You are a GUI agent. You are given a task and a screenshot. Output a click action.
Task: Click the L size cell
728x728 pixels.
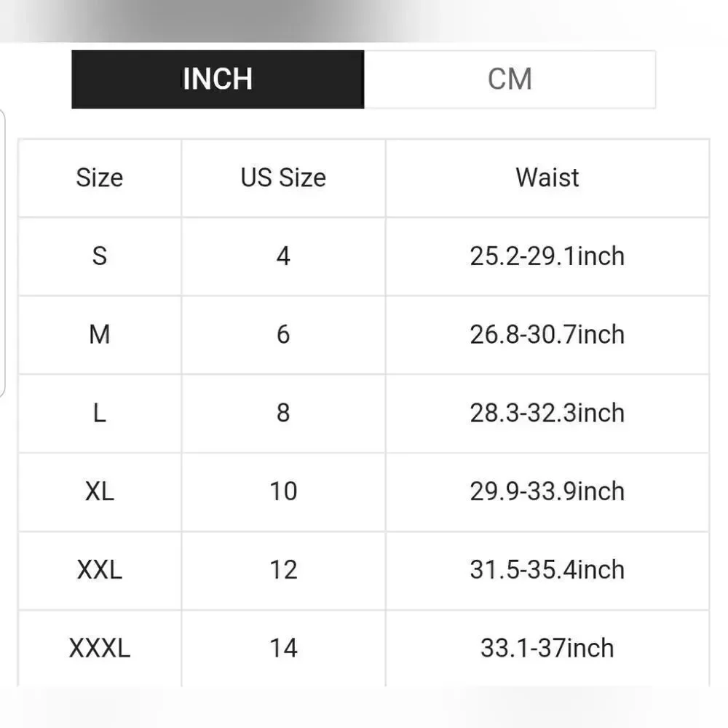coord(100,414)
